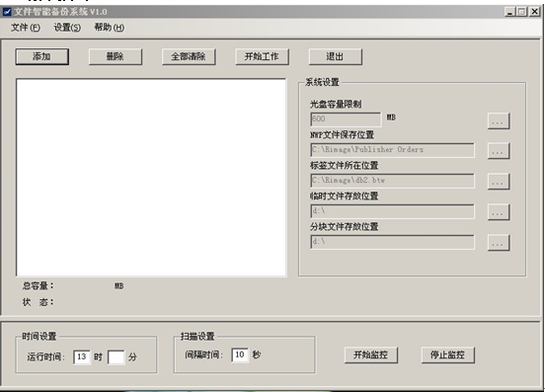Click the 临时文件存放位置 path field
Screen dimensions: 545x392
coord(392,211)
